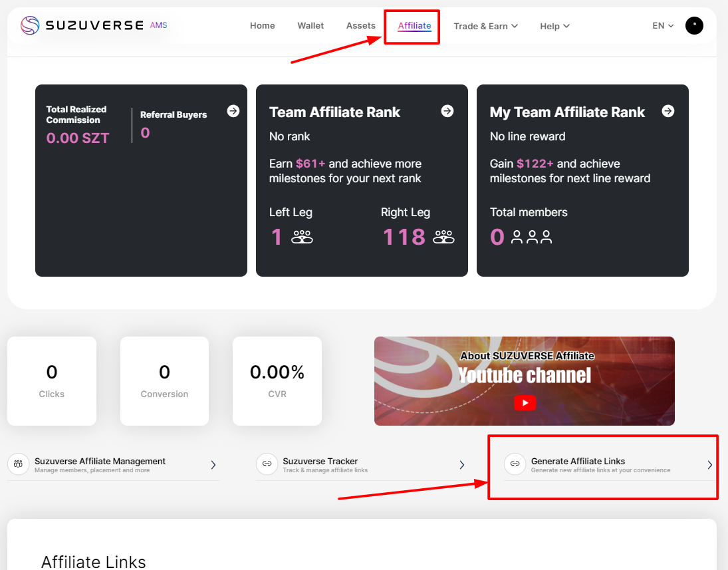Click the Generate Affiliate Links chain icon
This screenshot has height=570, width=728.
[x=515, y=464]
